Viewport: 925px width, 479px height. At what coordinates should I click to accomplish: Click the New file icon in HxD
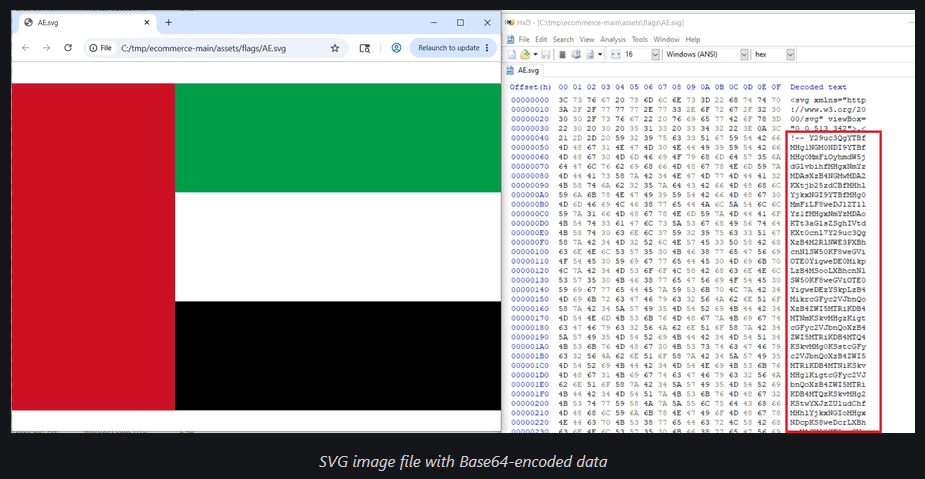pyautogui.click(x=512, y=54)
